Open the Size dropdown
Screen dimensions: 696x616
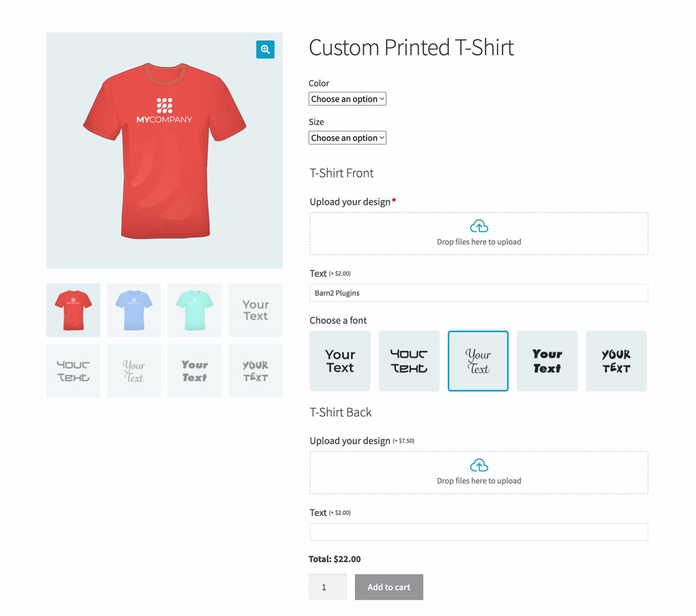pos(347,138)
